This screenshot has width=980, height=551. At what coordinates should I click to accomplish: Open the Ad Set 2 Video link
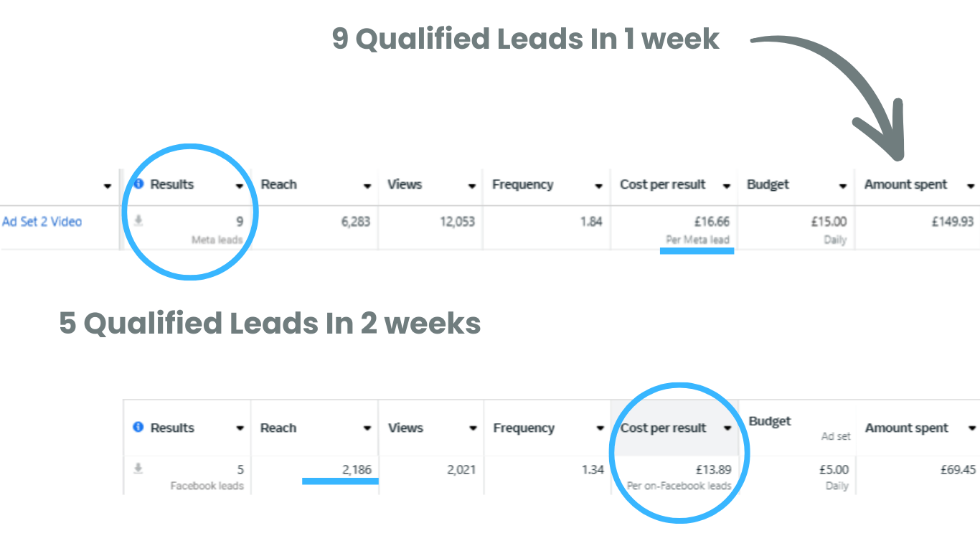click(42, 222)
